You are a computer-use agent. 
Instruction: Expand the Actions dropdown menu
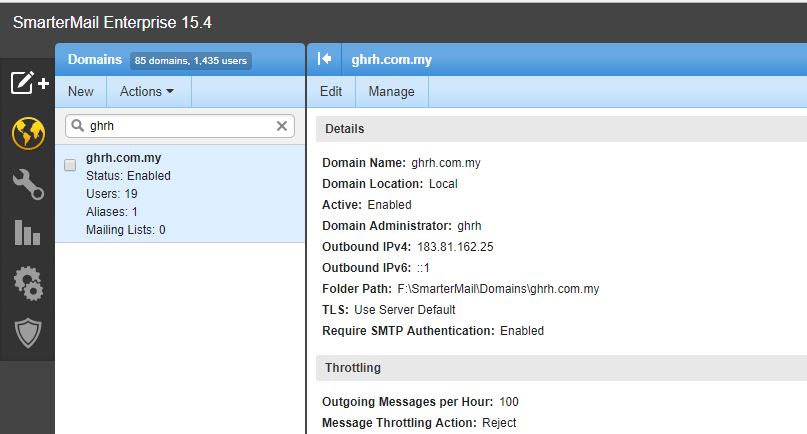[147, 91]
